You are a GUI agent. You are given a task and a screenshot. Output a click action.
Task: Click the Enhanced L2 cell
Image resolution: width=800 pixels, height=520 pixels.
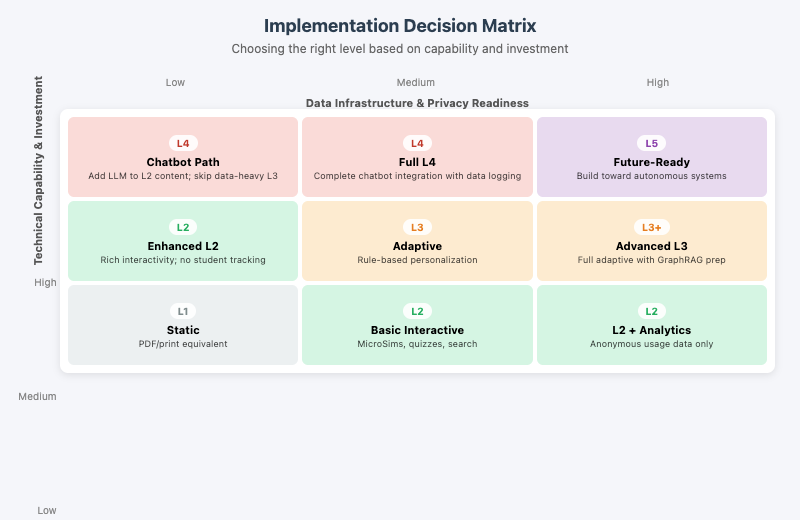click(x=183, y=241)
